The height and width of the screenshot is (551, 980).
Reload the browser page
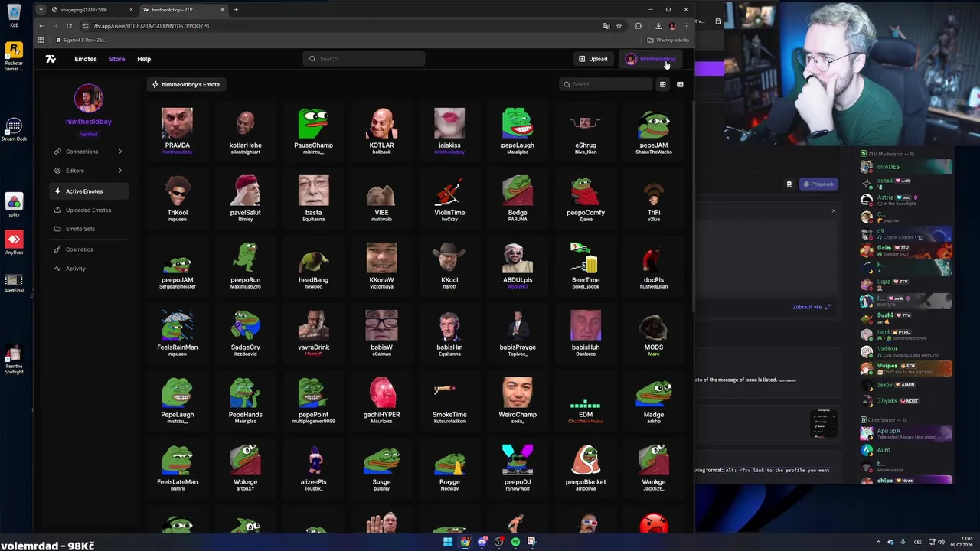click(x=69, y=26)
